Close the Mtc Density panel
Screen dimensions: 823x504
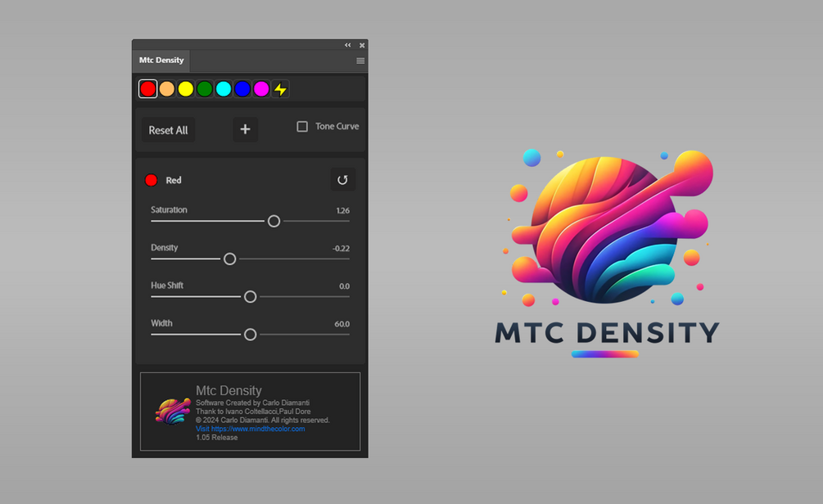pos(362,45)
